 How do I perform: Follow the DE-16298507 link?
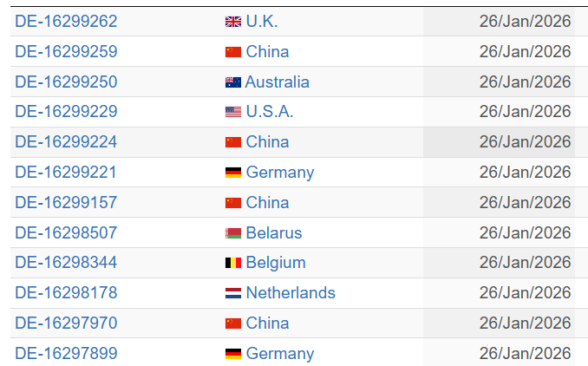66,232
